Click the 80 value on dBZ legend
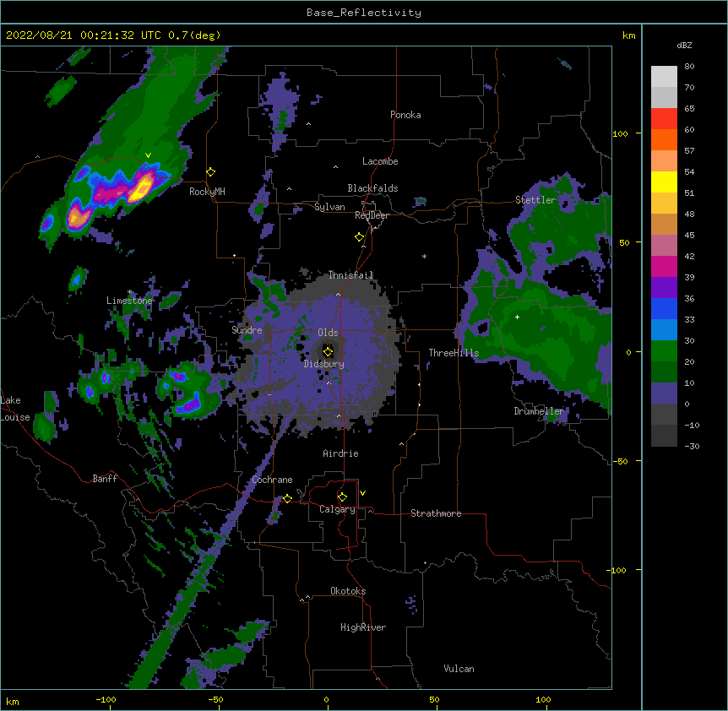This screenshot has width=728, height=711. (x=689, y=67)
